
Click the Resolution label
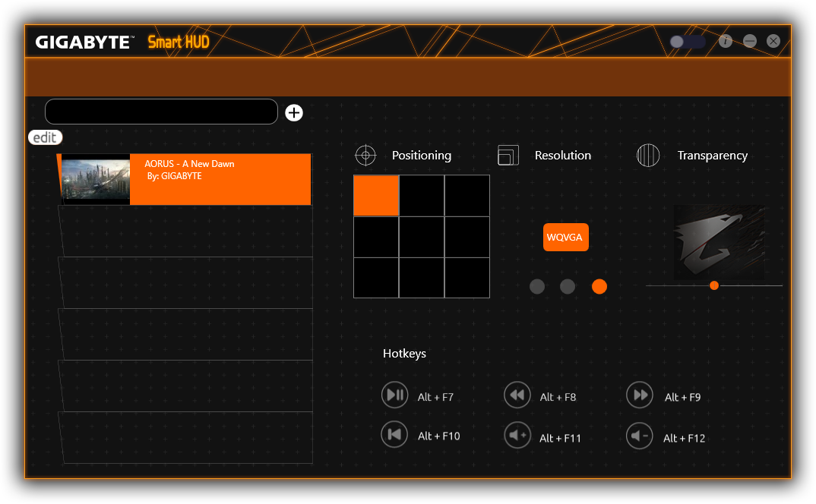(x=562, y=156)
